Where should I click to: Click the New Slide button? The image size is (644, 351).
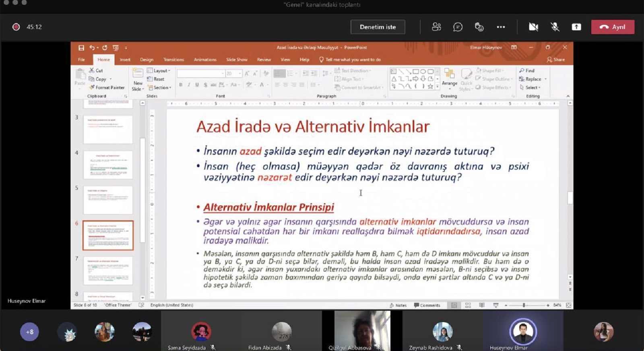[138, 80]
